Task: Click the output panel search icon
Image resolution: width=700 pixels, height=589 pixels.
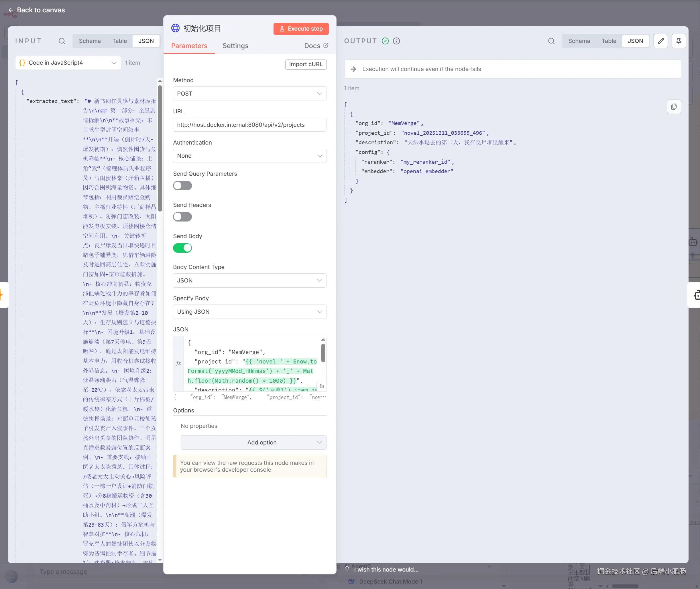Action: [551, 41]
